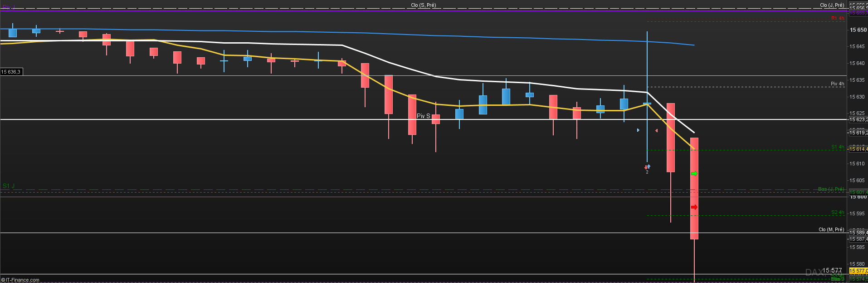Image resolution: width=868 pixels, height=283 pixels.
Task: Open the IT-Finance.com link
Action: click(x=20, y=280)
